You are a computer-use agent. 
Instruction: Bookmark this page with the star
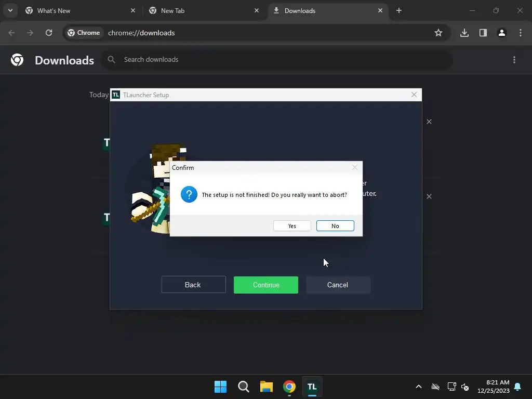point(438,33)
